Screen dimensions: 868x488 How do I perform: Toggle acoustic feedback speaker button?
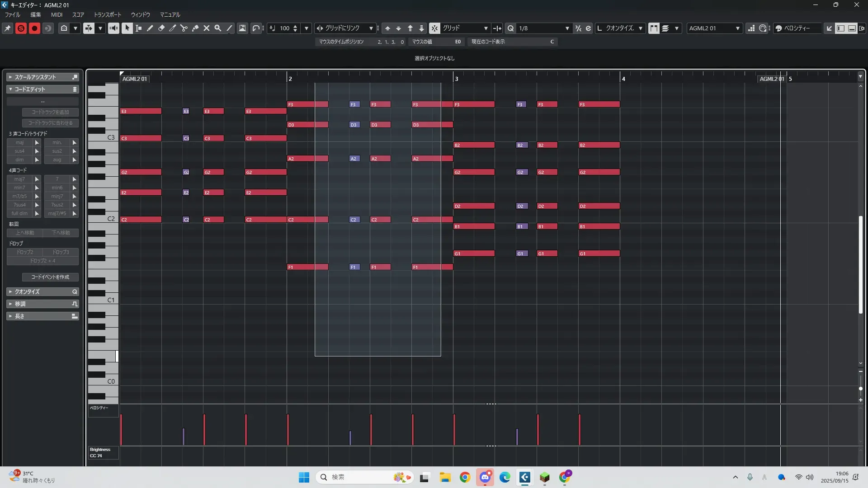[x=113, y=28]
